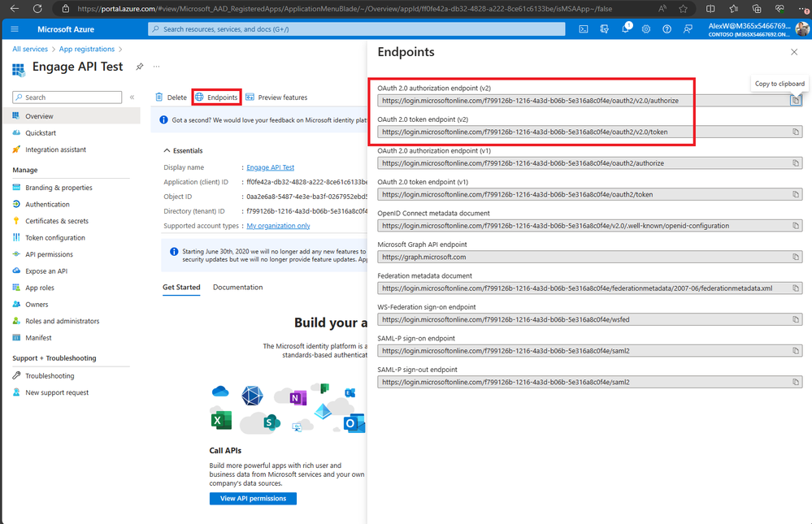This screenshot has height=524, width=812.
Task: Copy SAML-P sign-on endpoint URL
Action: pos(796,351)
